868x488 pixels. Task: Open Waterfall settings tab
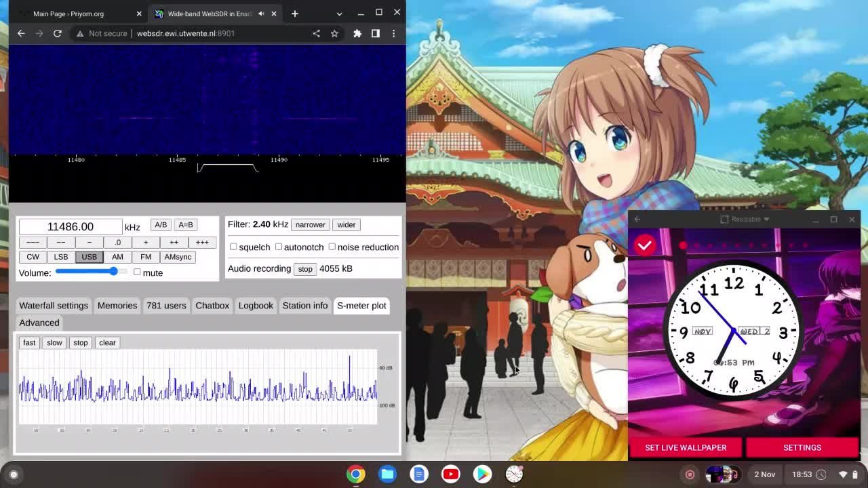(x=54, y=306)
